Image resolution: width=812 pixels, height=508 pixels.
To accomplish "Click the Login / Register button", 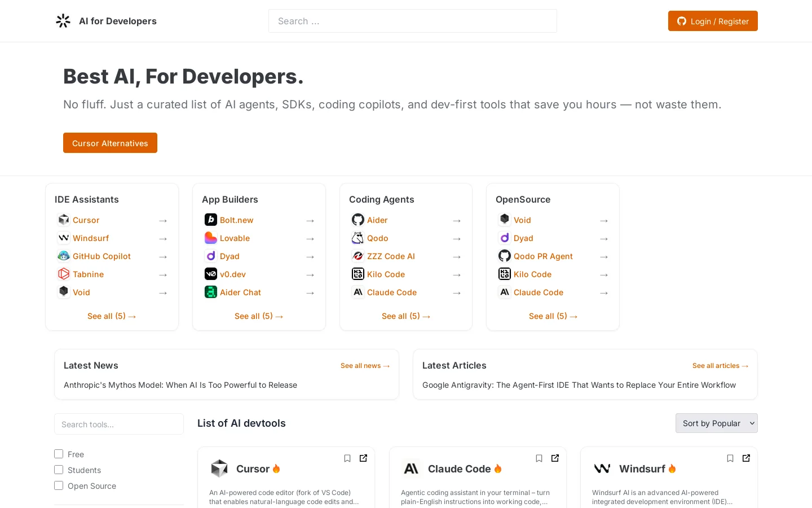I will pyautogui.click(x=713, y=21).
